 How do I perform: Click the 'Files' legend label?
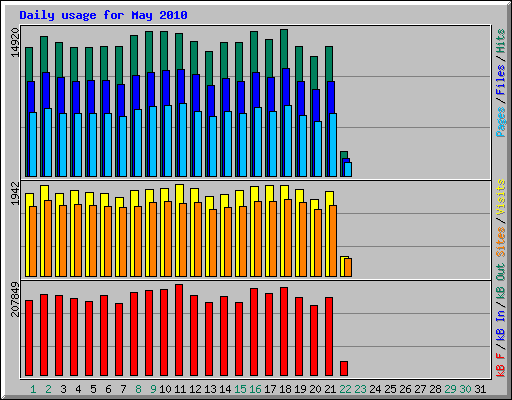tap(501, 79)
